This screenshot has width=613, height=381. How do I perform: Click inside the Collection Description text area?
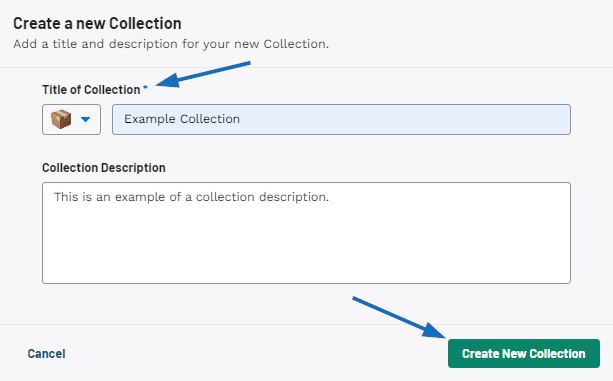pos(306,233)
